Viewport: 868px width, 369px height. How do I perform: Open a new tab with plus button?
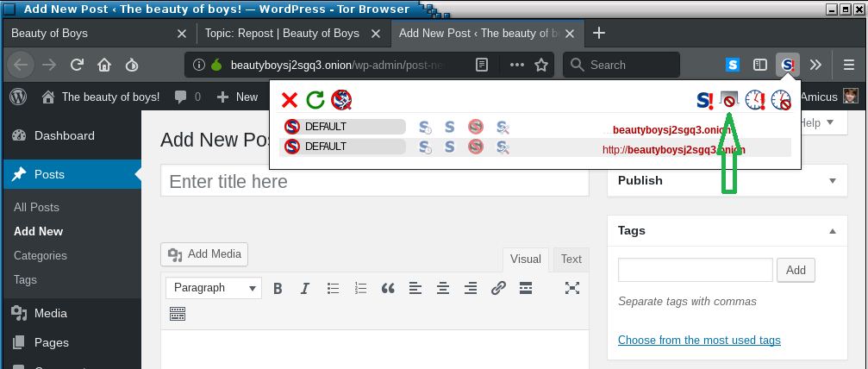pyautogui.click(x=598, y=34)
